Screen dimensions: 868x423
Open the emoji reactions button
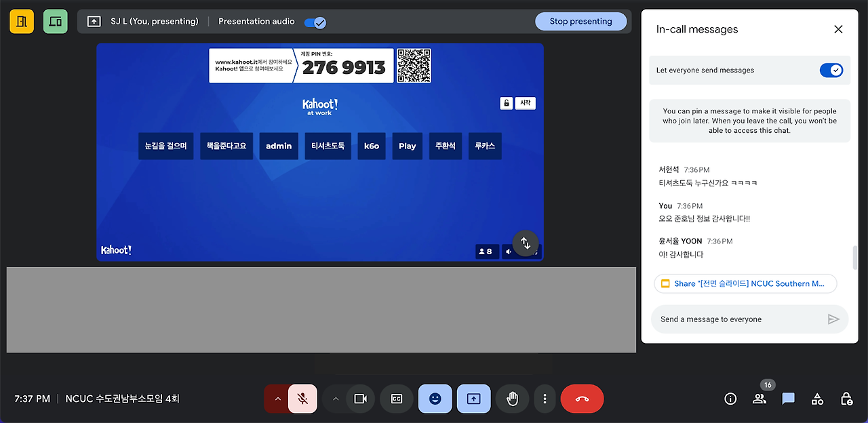click(435, 399)
